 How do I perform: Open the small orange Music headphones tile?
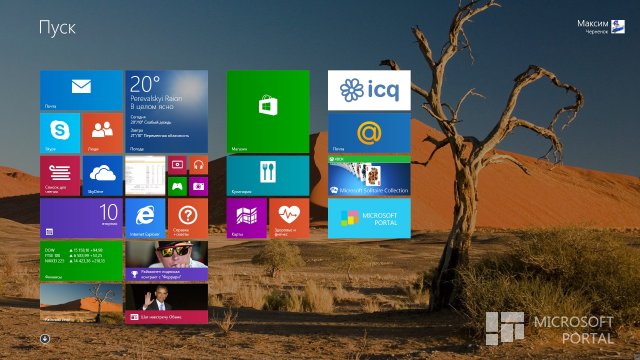click(x=198, y=165)
